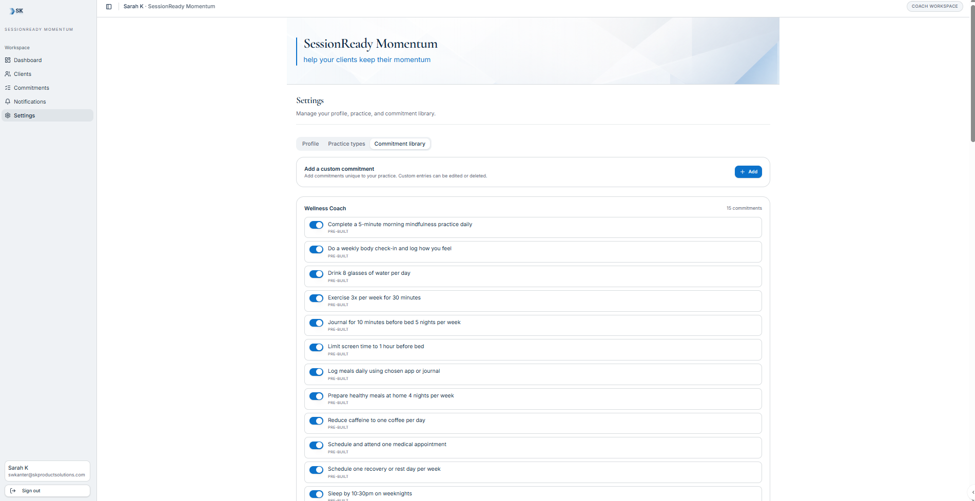Viewport: 975px width, 501px height.
Task: Click 'Log meals daily using chosen app or journal'
Action: click(x=384, y=371)
